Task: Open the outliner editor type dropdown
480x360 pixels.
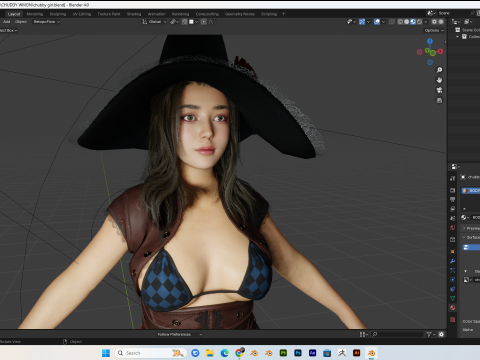Action: pyautogui.click(x=455, y=22)
